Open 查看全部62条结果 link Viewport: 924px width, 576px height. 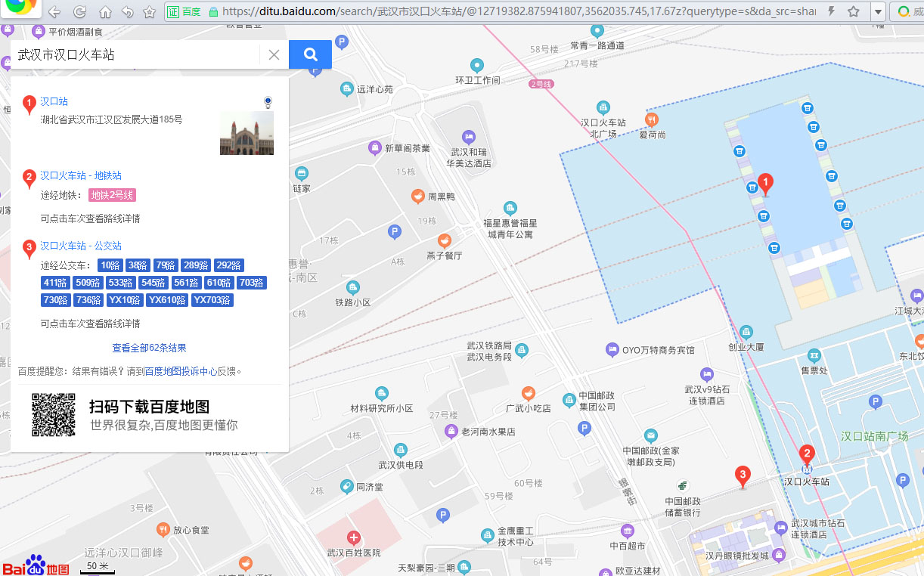(150, 348)
